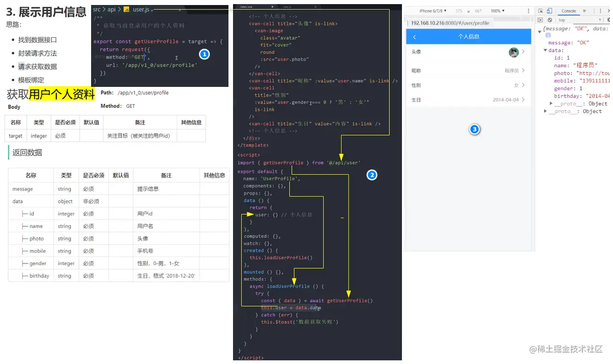The image size is (613, 364).
Task: Click the chevron in the 生日 row
Action: coord(523,100)
